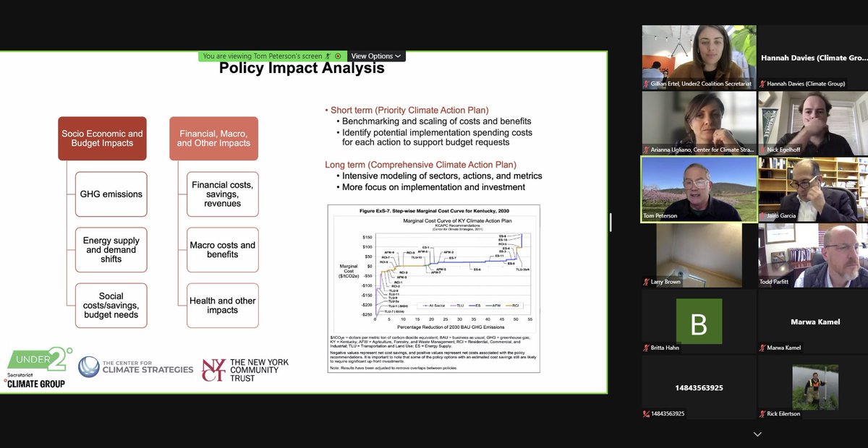Toggle mute for Britta Hahn
The width and height of the screenshot is (868, 448).
click(646, 347)
